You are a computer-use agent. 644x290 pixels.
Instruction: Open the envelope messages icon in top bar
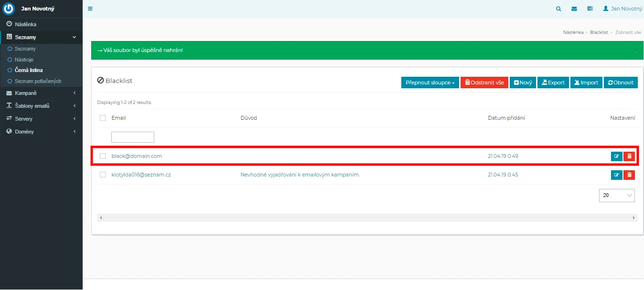574,9
